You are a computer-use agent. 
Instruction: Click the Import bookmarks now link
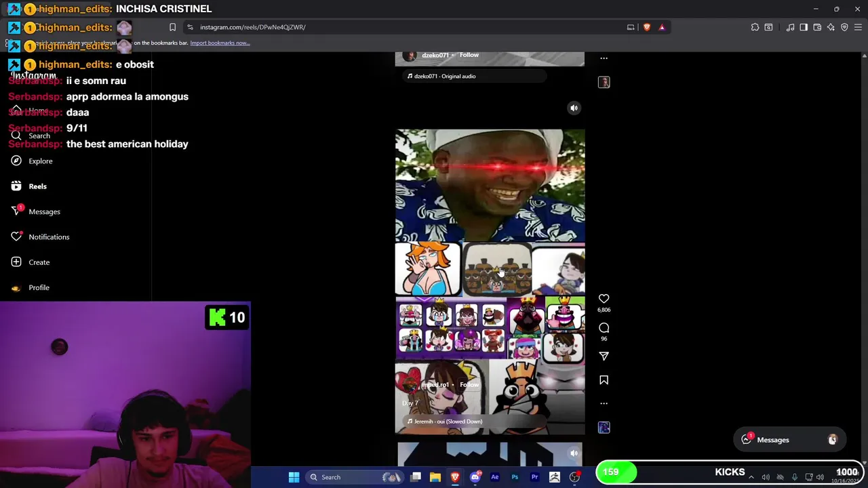click(x=220, y=43)
